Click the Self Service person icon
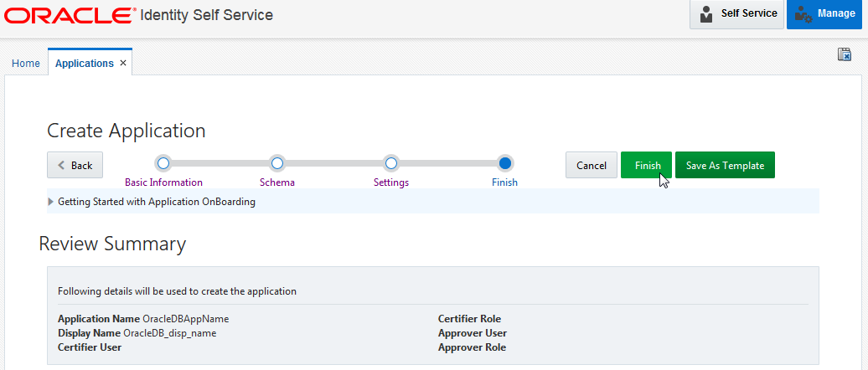The image size is (868, 370). (x=707, y=14)
